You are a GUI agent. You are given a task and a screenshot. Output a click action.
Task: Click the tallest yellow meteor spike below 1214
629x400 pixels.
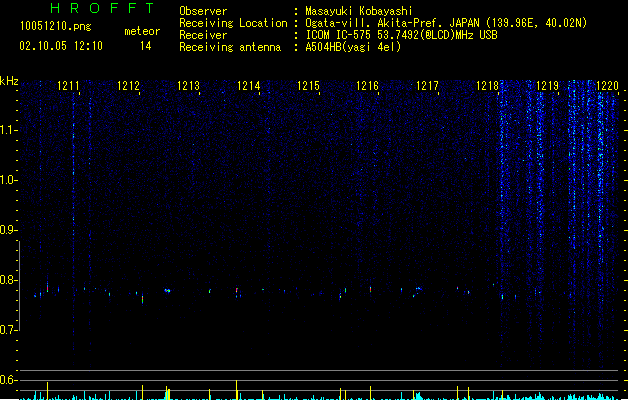[237, 390]
